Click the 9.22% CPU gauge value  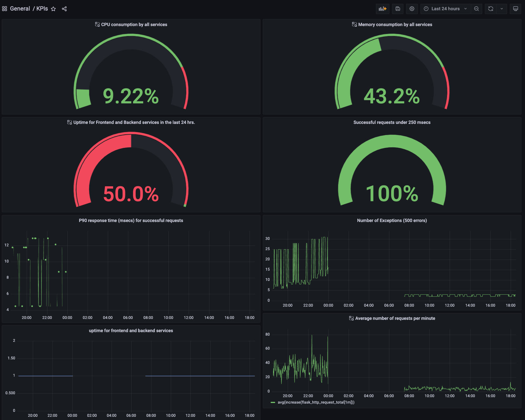pos(131,96)
